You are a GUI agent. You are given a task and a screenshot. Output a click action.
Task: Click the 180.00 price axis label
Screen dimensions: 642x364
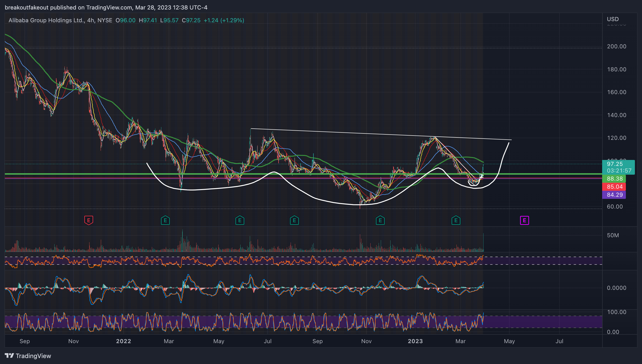[616, 69]
